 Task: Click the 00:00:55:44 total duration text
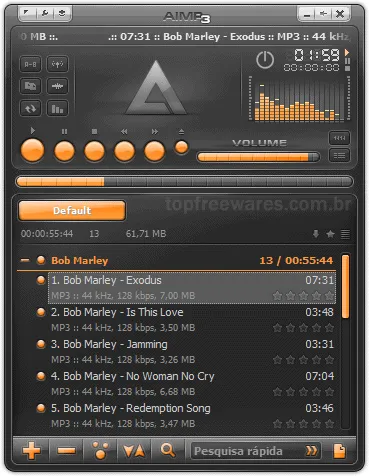tap(47, 234)
